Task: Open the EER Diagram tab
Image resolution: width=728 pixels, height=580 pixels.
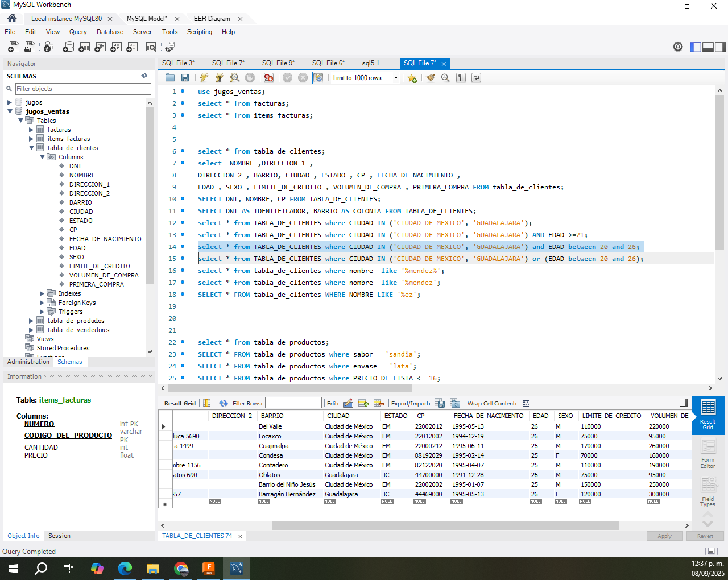Action: [212, 19]
